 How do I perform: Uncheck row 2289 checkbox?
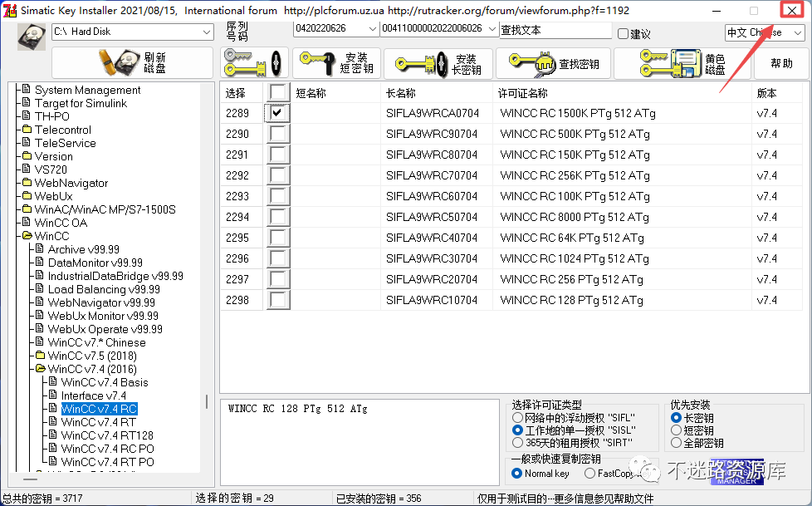point(278,112)
